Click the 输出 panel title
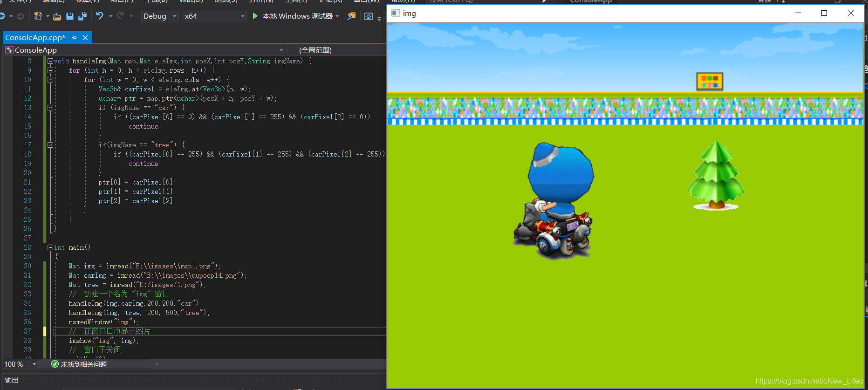Image resolution: width=868 pixels, height=390 pixels. point(12,380)
